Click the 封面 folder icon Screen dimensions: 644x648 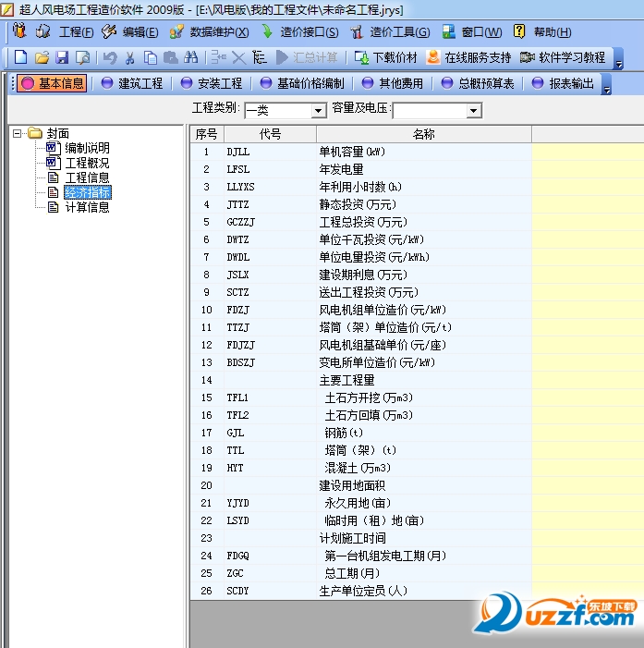(35, 133)
